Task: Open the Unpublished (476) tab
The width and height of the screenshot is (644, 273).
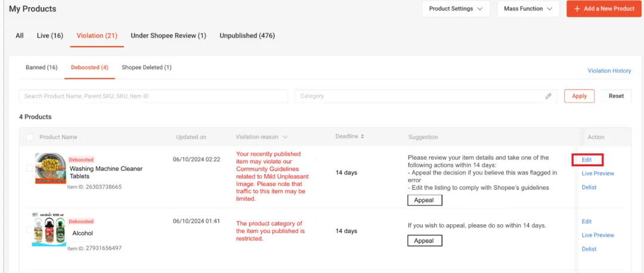Action: click(x=247, y=36)
